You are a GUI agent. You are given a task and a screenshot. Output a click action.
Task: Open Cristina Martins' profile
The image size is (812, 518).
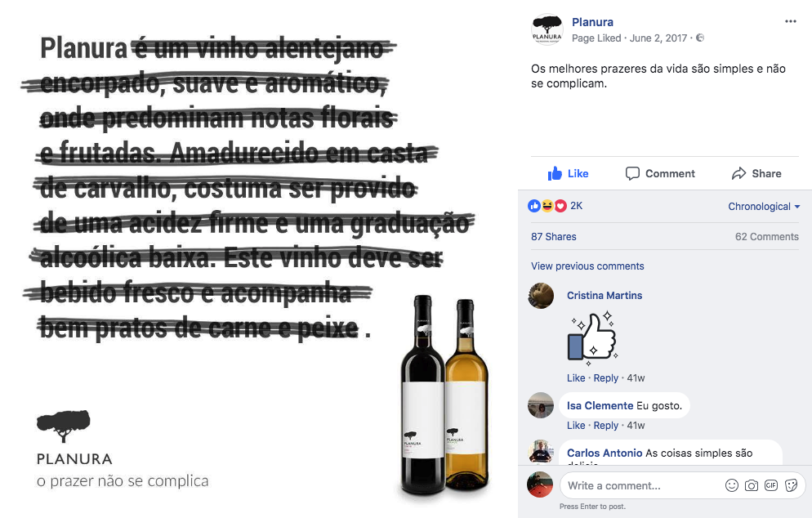coord(605,295)
